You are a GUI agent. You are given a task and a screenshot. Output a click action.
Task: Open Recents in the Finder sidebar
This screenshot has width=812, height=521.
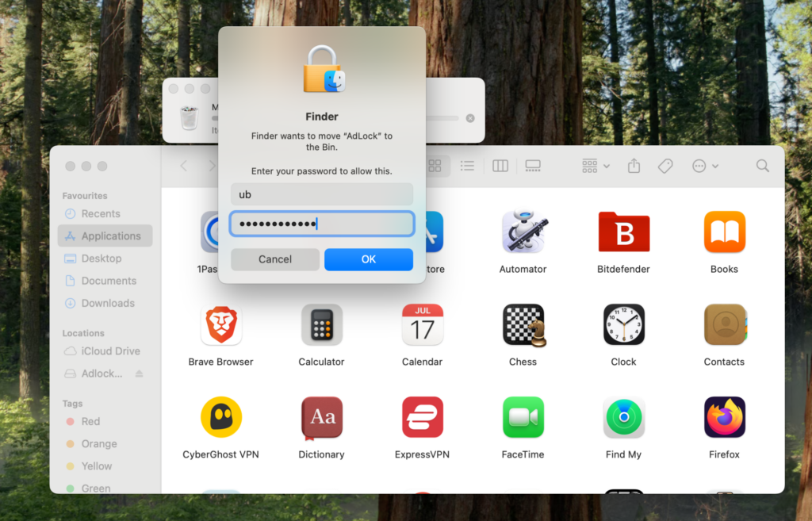(105, 213)
